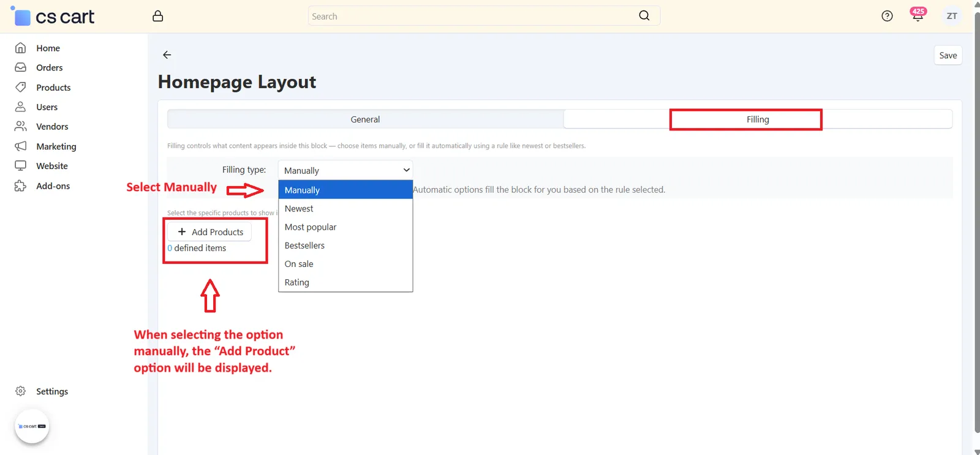Screen dimensions: 980x455
Task: Click the CS-Cart logo
Action: coord(53,17)
